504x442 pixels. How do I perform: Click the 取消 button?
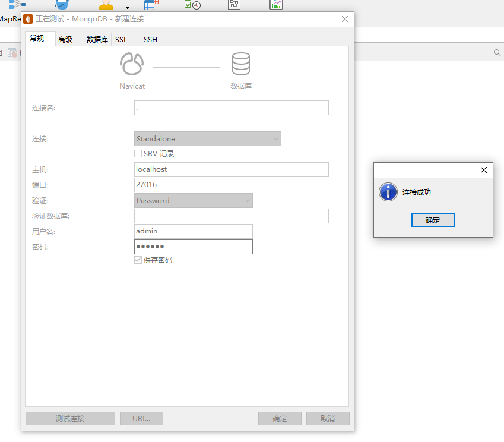tap(328, 418)
